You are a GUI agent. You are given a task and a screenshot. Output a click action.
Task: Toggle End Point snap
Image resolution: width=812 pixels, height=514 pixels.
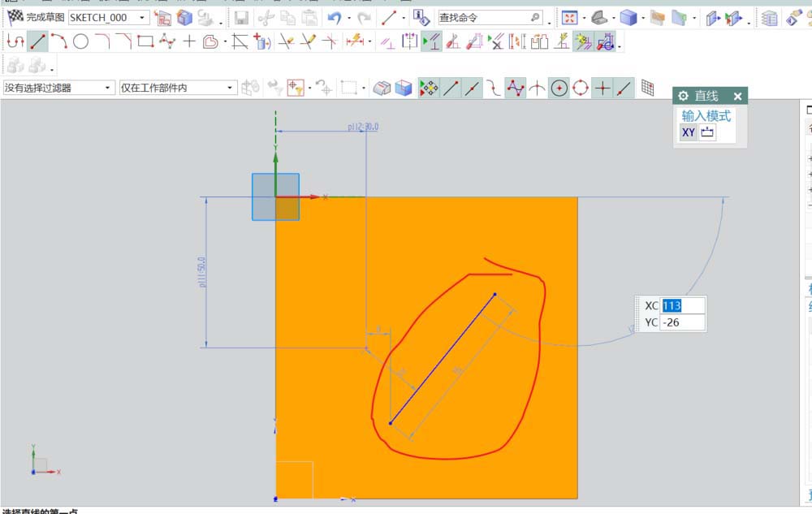tap(451, 88)
